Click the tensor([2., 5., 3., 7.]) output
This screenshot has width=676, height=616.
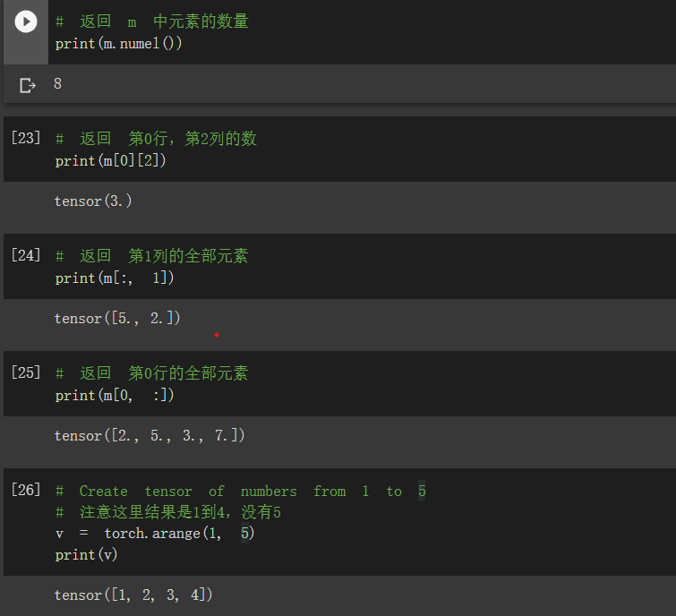point(150,436)
